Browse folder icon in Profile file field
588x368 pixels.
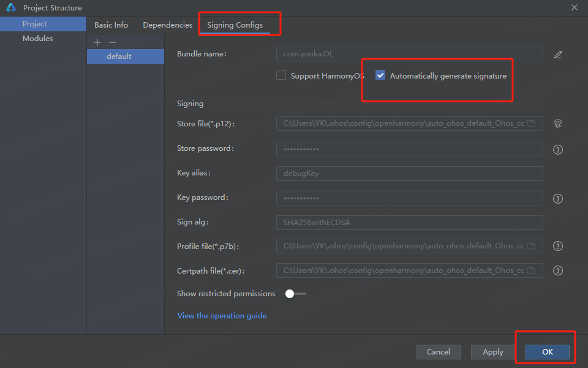[531, 246]
